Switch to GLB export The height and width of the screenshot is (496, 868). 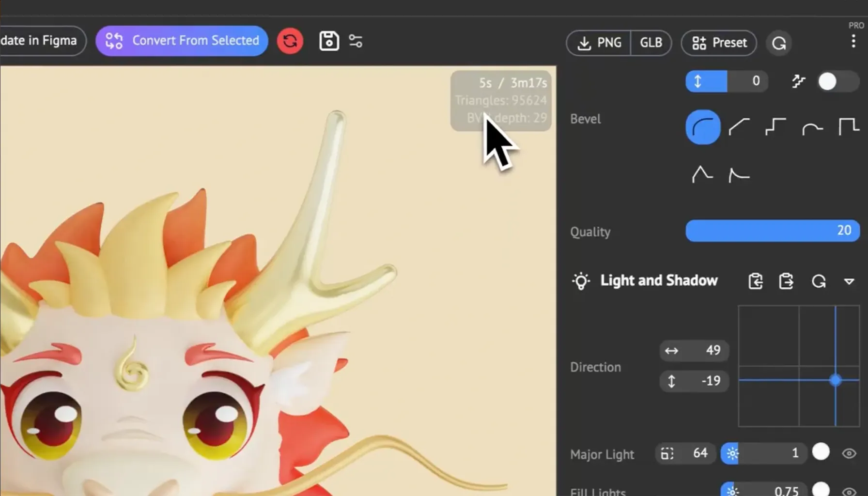pos(651,43)
